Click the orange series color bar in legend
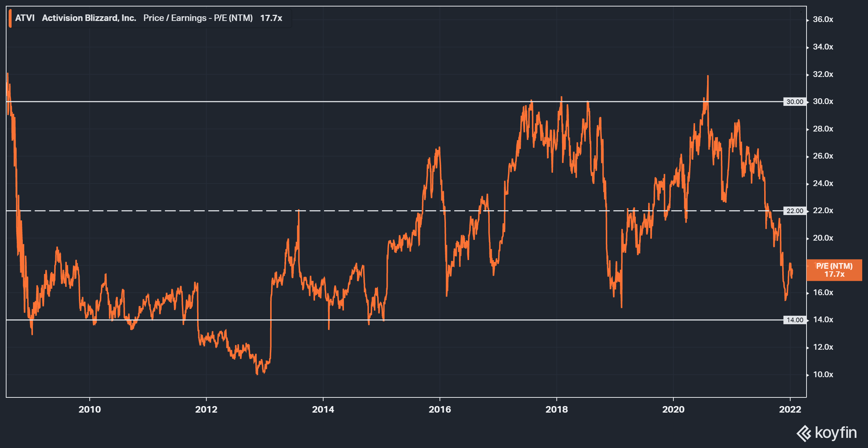The image size is (868, 448). 10,18
